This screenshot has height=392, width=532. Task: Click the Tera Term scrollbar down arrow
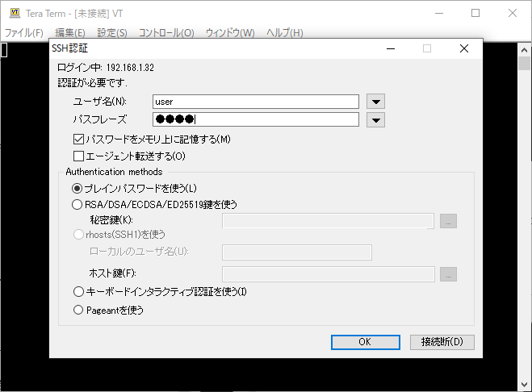coord(524,385)
